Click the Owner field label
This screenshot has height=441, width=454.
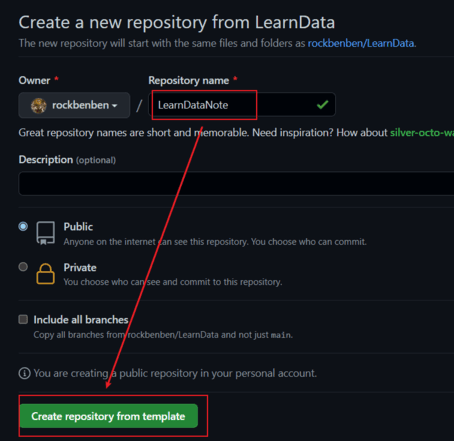point(34,80)
